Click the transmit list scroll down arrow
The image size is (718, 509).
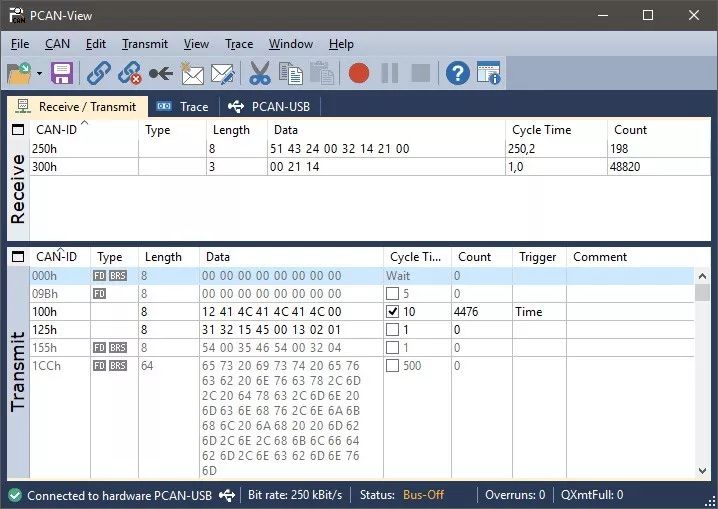coord(702,471)
